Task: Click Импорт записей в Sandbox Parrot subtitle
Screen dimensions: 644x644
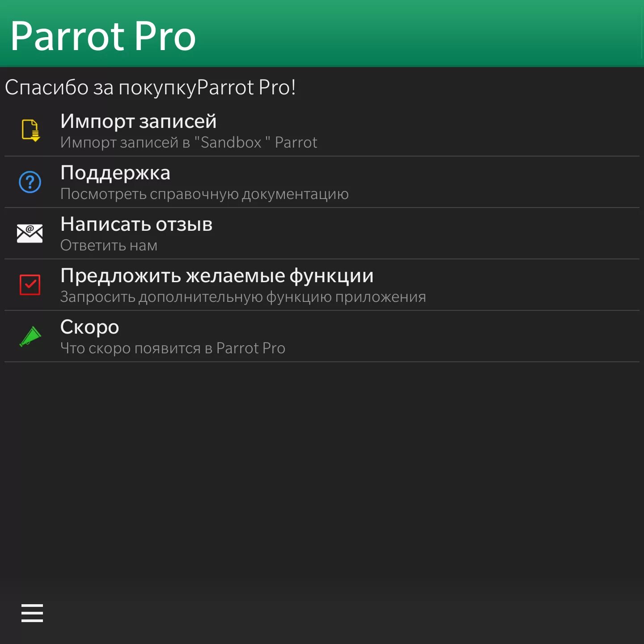Action: tap(189, 142)
